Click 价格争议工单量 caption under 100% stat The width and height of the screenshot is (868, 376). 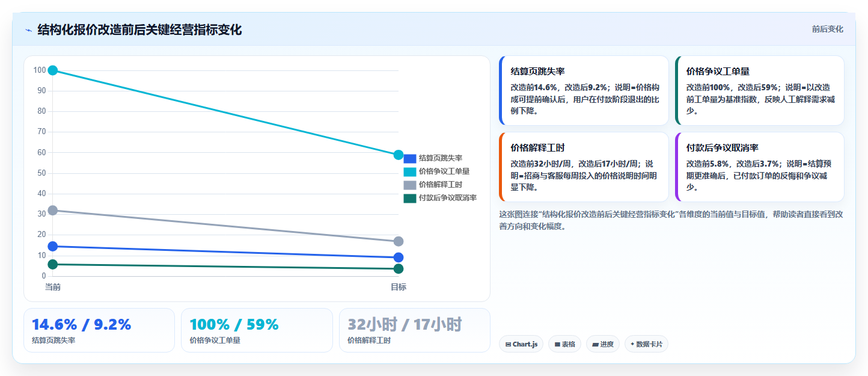[215, 341]
